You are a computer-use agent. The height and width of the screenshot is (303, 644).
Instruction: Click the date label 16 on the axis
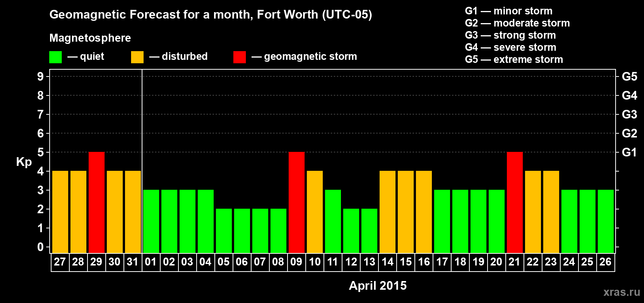click(x=424, y=262)
